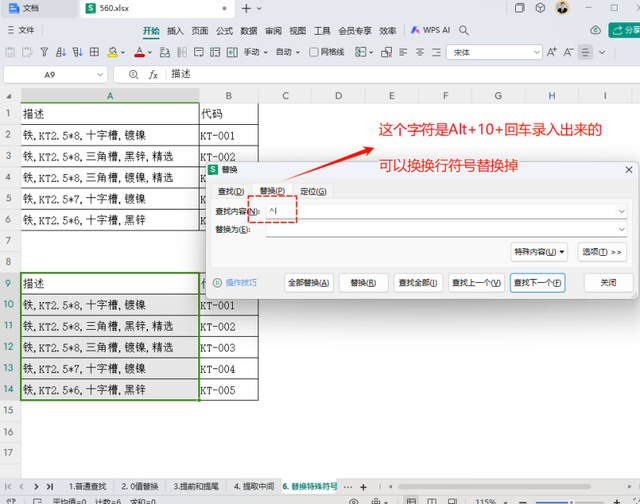Click the 查找下一个(F) button
This screenshot has height=504, width=640.
tap(538, 283)
